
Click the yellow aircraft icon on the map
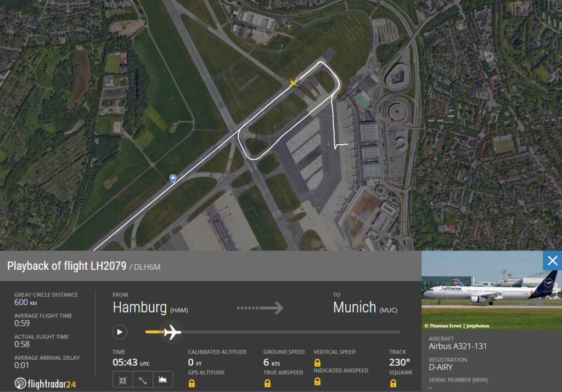pyautogui.click(x=294, y=82)
